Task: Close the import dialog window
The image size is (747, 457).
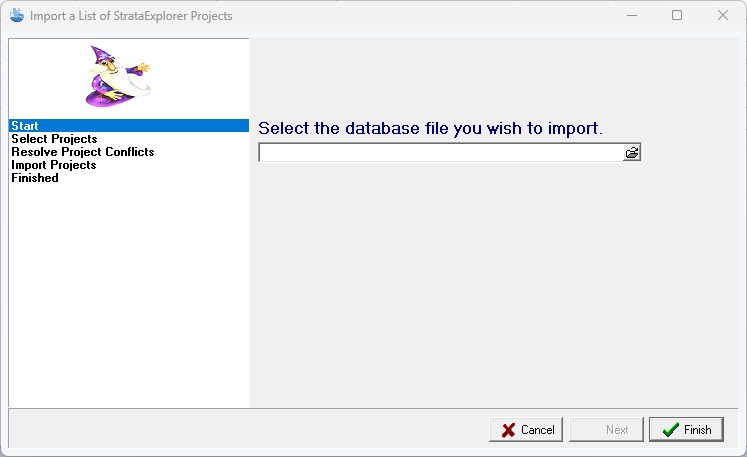Action: tap(723, 16)
